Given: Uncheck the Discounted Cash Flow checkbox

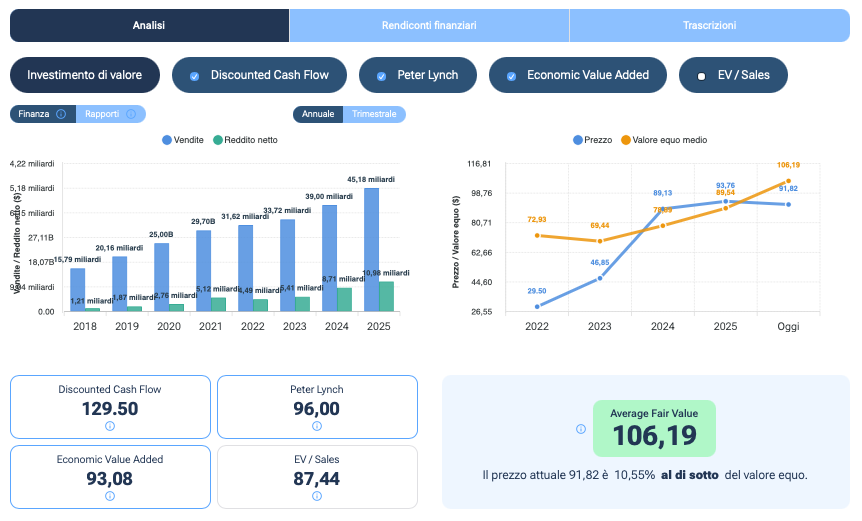Looking at the screenshot, I should (195, 75).
